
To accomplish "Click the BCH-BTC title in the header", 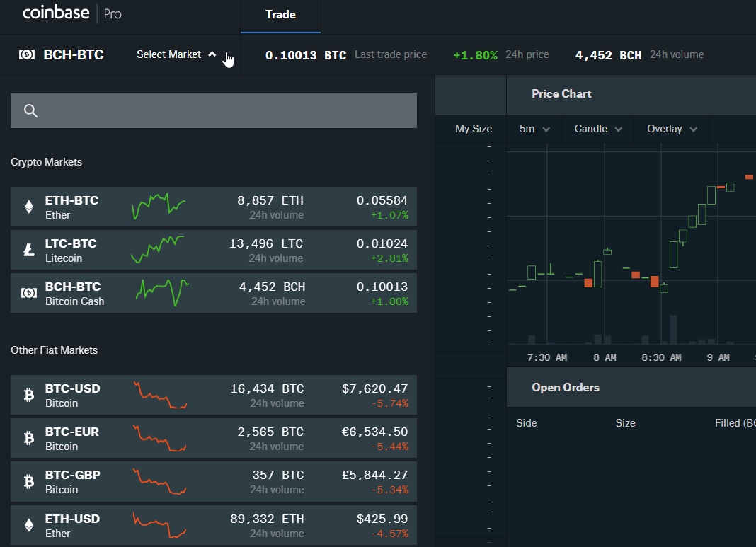I will click(74, 54).
